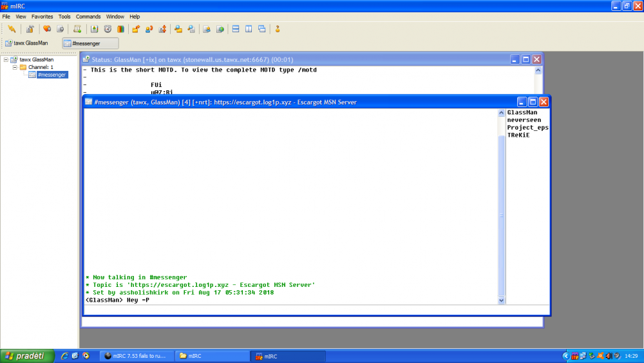Open the Address Book toolbar icon
This screenshot has height=363, width=644.
(94, 29)
